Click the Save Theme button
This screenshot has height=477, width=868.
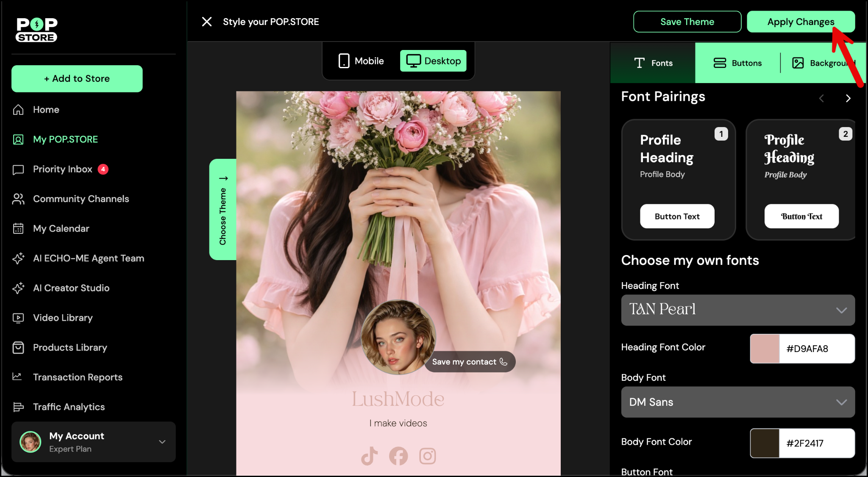[x=687, y=22]
